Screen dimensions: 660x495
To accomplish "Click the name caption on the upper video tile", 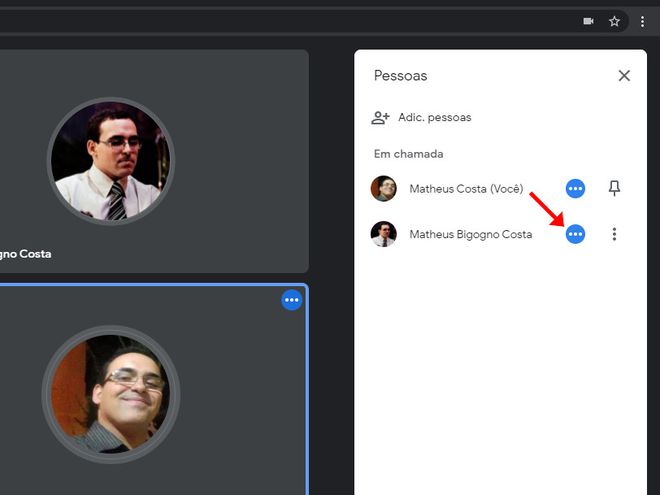I will tap(25, 254).
